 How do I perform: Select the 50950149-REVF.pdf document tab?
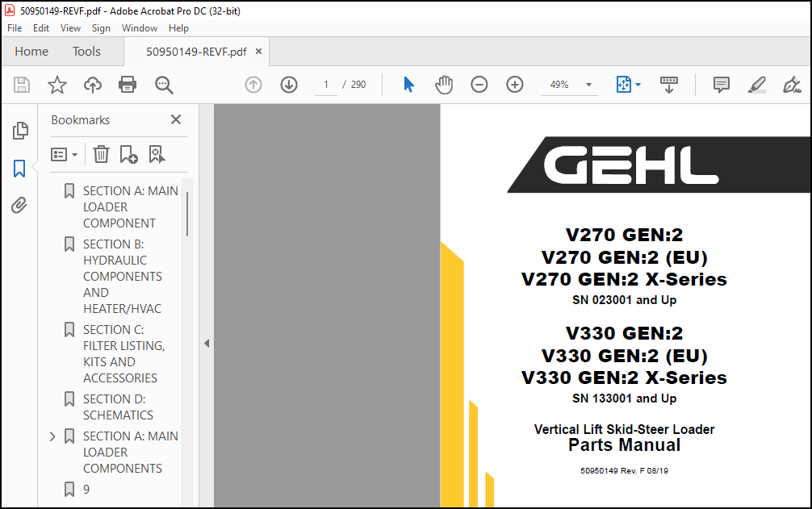point(196,52)
